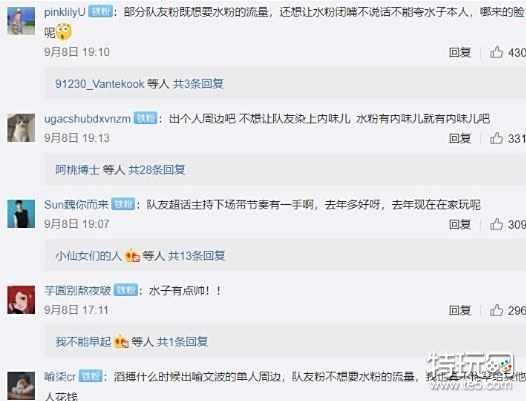The width and height of the screenshot is (526, 401).
Task: Click the fan badge next to 喻梁cr
Action: (x=90, y=376)
